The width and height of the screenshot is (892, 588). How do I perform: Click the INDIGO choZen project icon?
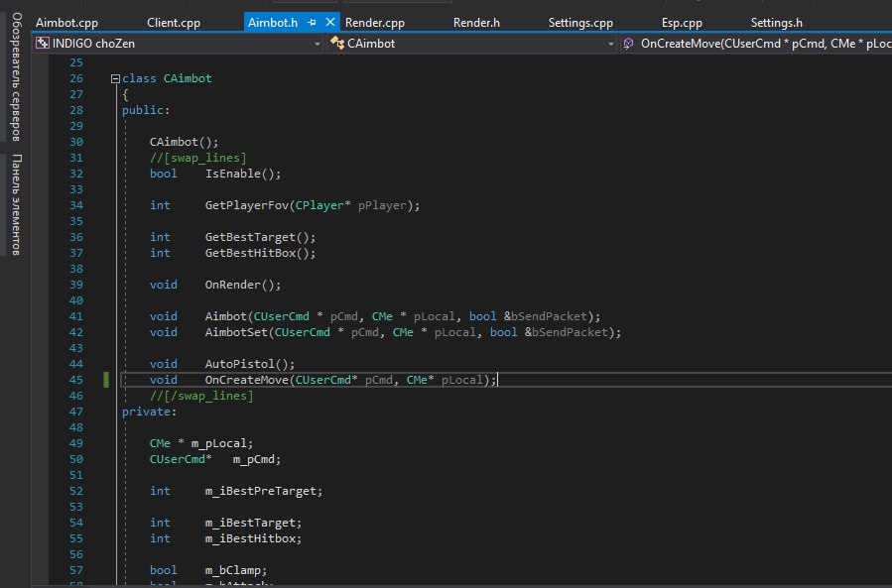[41, 44]
